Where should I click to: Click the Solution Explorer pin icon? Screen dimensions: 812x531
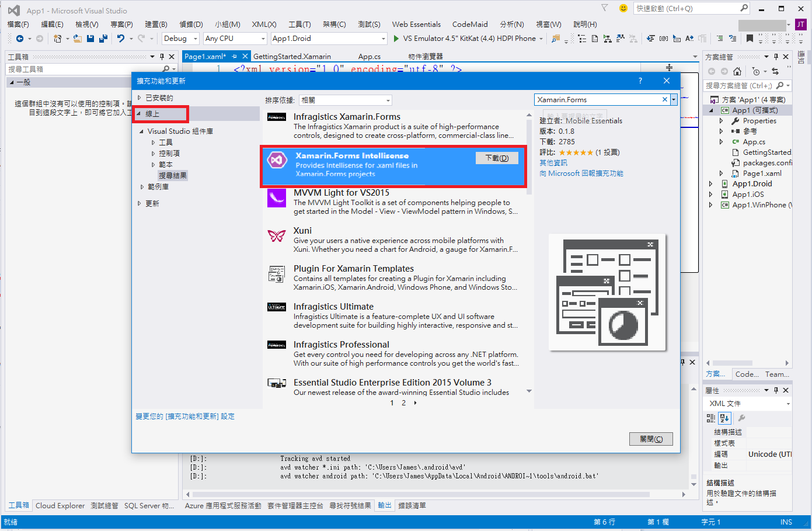coord(776,57)
